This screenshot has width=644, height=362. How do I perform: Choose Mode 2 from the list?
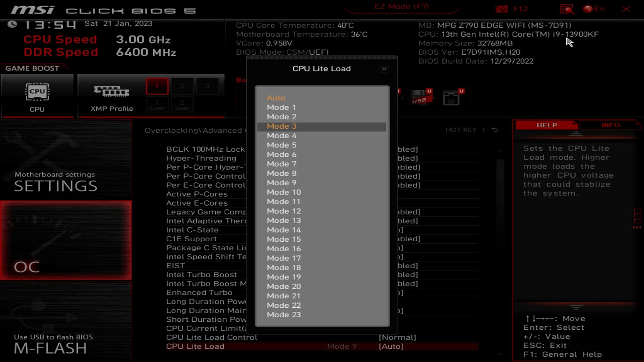pyautogui.click(x=281, y=117)
